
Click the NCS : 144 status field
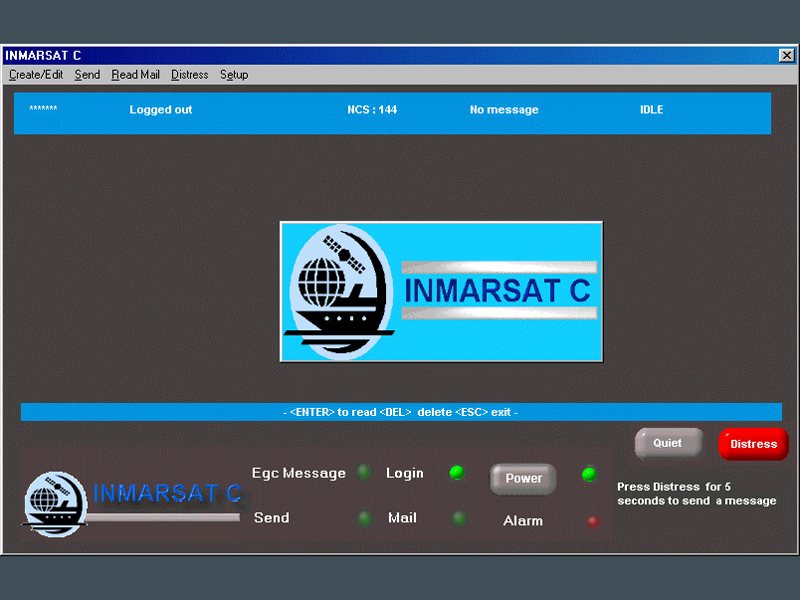pos(372,110)
